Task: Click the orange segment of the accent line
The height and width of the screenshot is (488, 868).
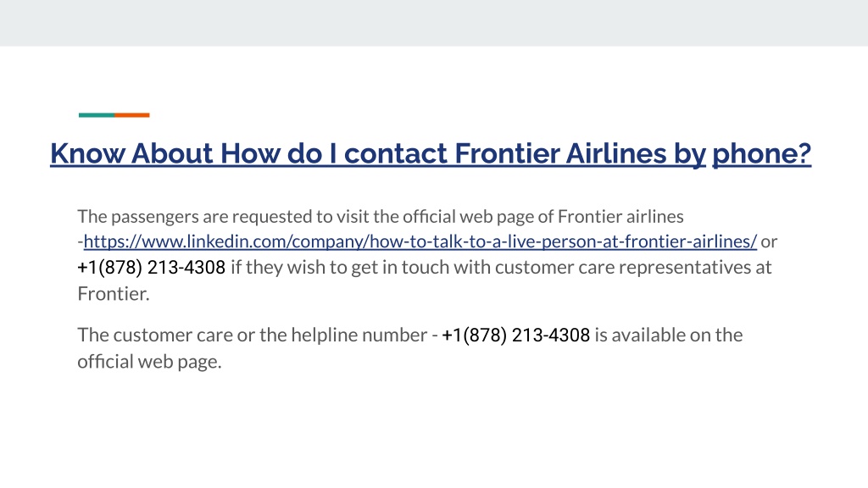Action: pyautogui.click(x=131, y=115)
